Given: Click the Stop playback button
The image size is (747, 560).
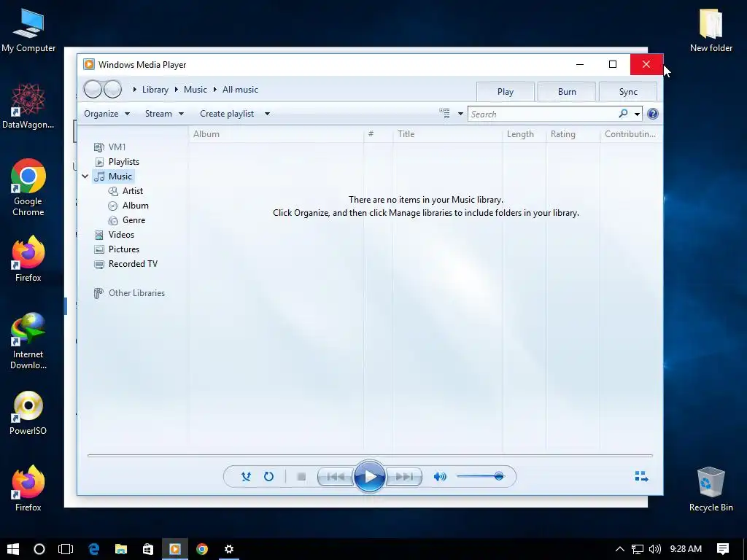Looking at the screenshot, I should (x=301, y=477).
